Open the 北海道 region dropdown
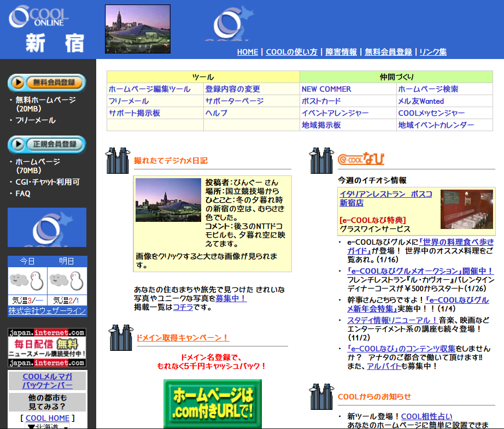 click(47, 426)
